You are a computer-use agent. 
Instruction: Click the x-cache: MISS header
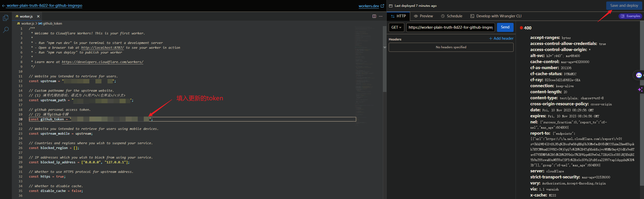coord(543,195)
